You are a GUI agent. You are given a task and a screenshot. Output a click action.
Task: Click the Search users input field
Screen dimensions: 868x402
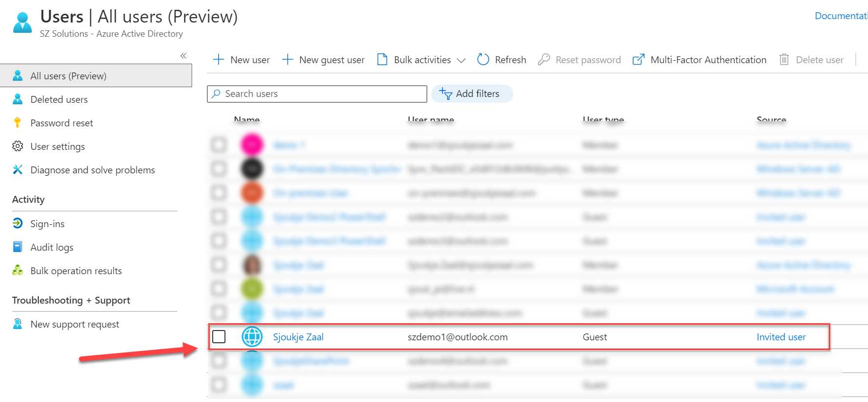(x=317, y=94)
